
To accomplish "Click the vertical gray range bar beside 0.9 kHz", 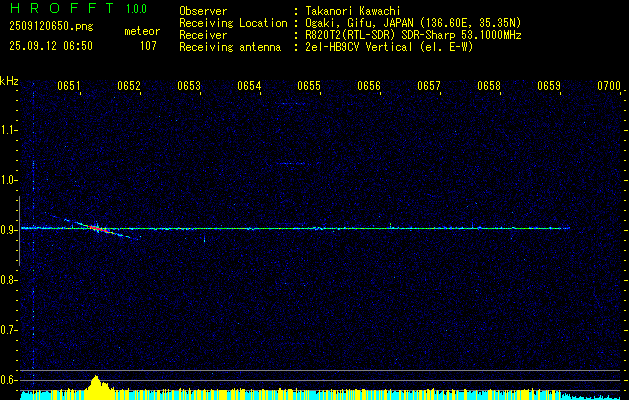I will point(19,231).
